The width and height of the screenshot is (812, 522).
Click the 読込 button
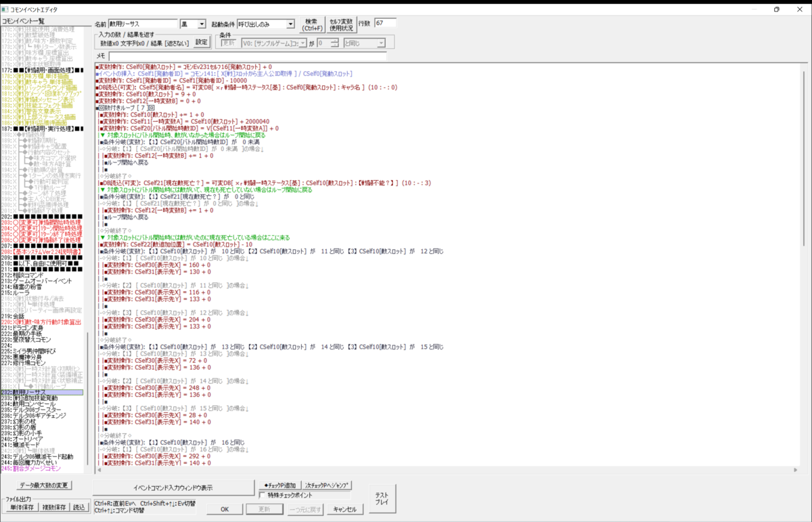[x=80, y=507]
